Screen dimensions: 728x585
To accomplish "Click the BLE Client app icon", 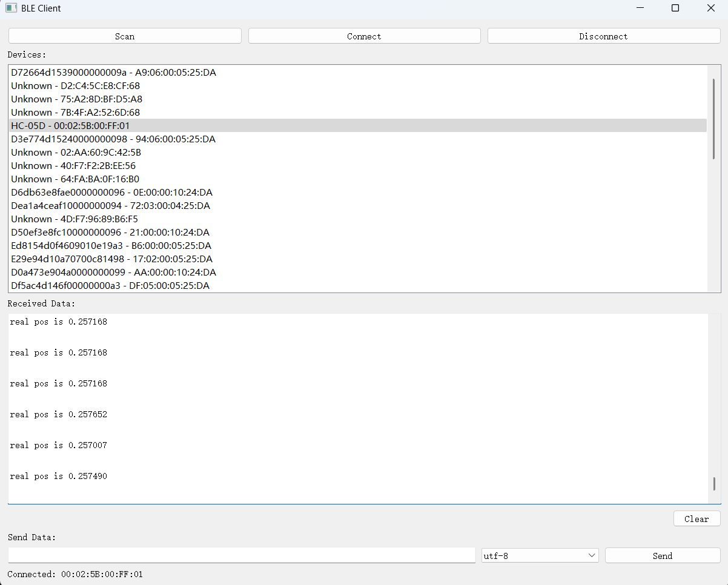I will pyautogui.click(x=11, y=8).
